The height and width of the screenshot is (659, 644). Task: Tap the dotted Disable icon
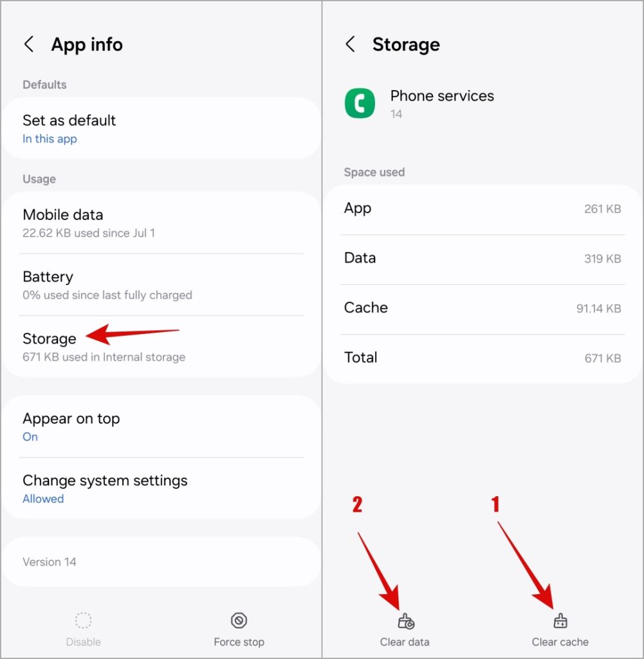coord(83,620)
